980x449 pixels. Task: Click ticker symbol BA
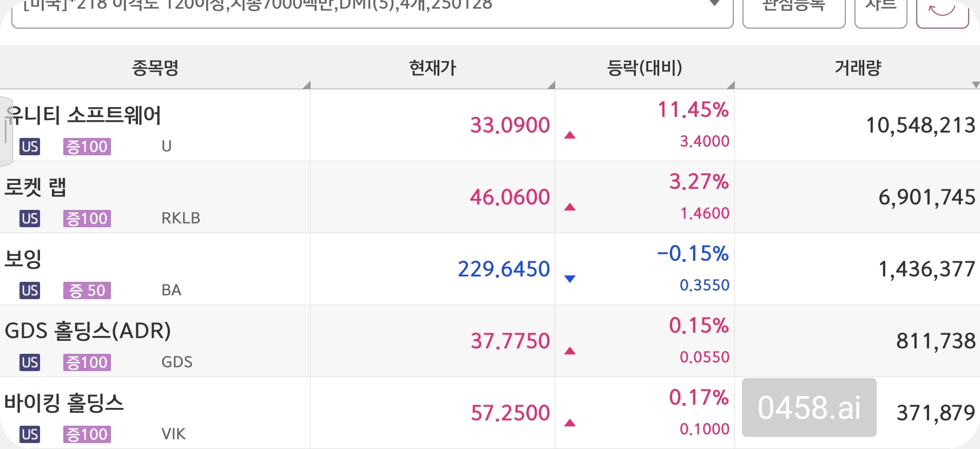click(172, 290)
